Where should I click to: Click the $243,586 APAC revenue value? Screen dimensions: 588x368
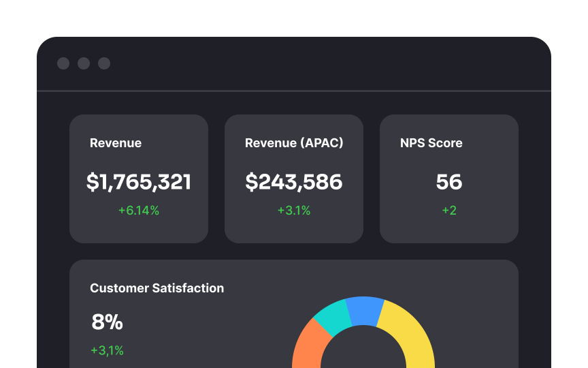(294, 182)
